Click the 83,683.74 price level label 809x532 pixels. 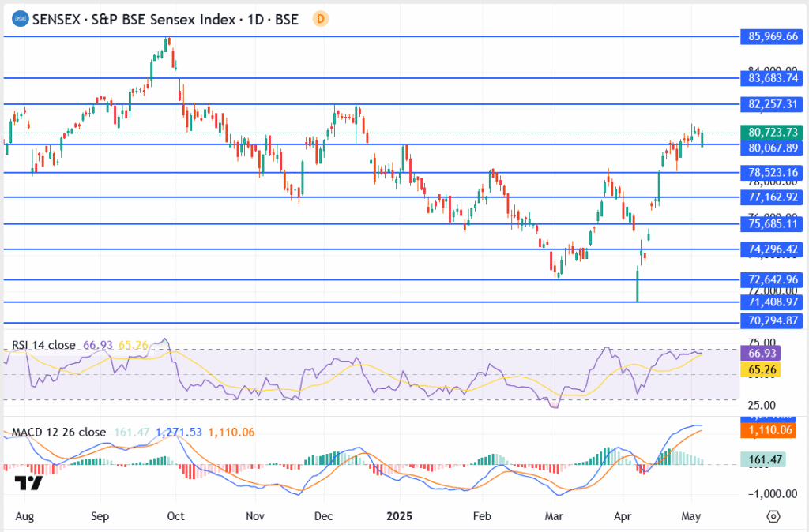[x=771, y=78]
